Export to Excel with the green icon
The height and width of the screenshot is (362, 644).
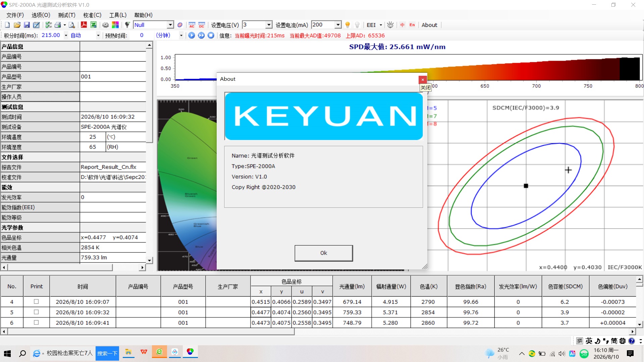94,25
